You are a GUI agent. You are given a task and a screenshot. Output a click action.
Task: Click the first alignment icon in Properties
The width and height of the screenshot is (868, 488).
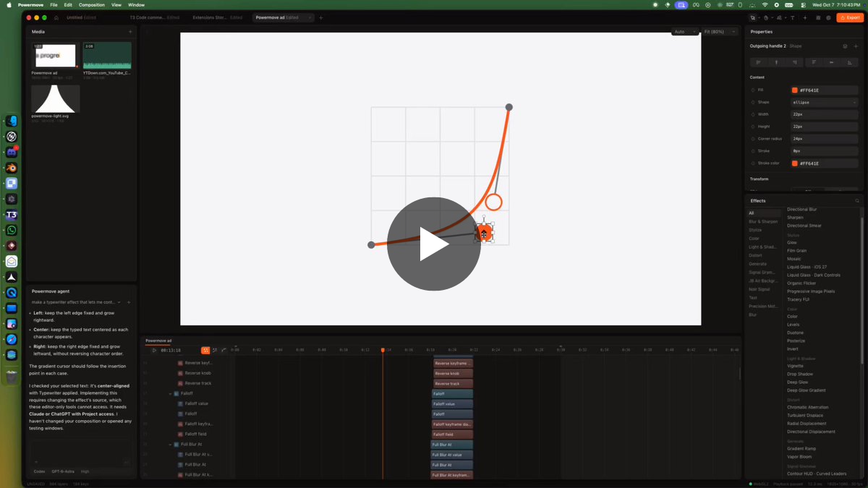pyautogui.click(x=758, y=63)
